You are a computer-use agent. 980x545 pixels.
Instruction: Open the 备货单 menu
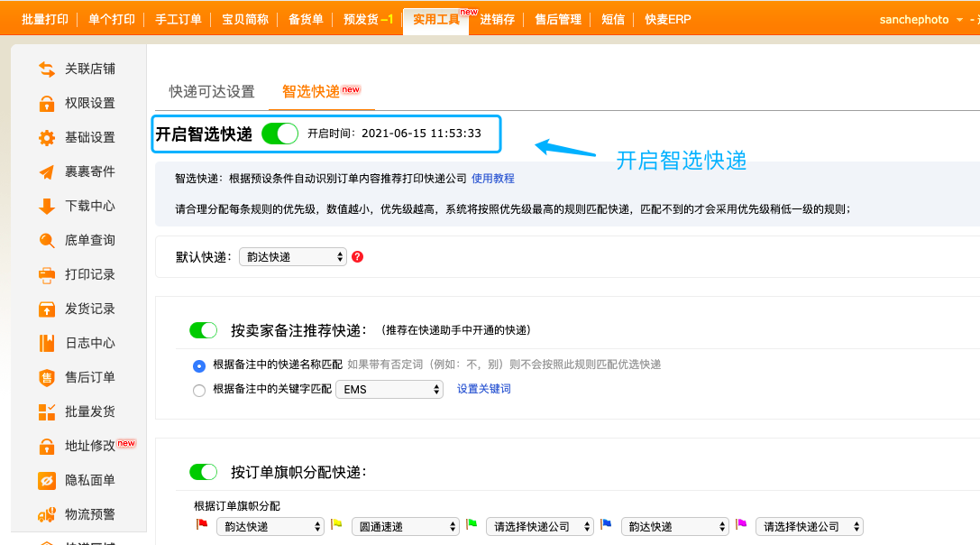[306, 19]
